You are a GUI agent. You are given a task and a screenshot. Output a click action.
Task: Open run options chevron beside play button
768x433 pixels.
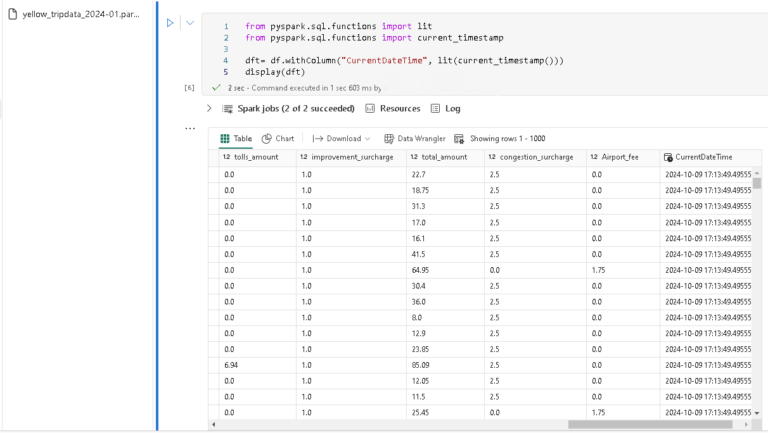(x=190, y=23)
